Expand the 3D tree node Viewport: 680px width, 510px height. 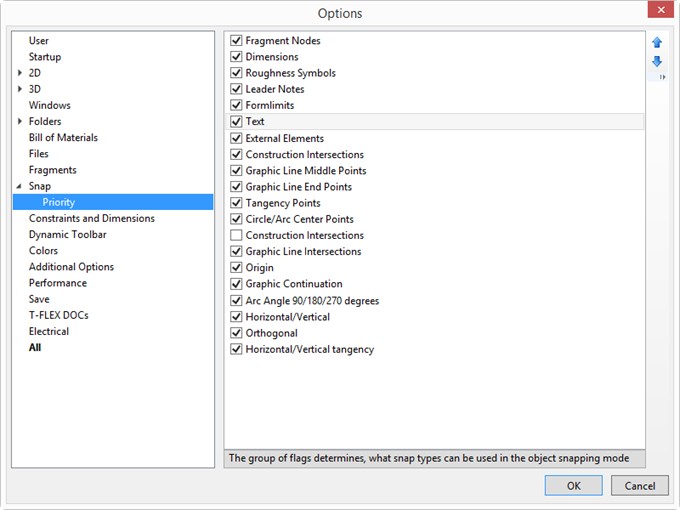click(x=20, y=89)
